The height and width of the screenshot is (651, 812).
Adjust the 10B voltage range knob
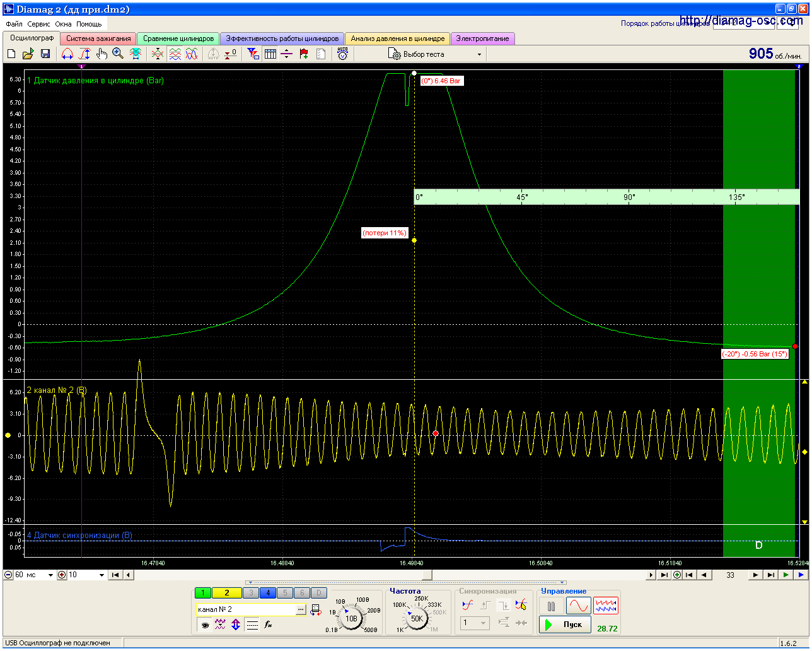pyautogui.click(x=351, y=618)
